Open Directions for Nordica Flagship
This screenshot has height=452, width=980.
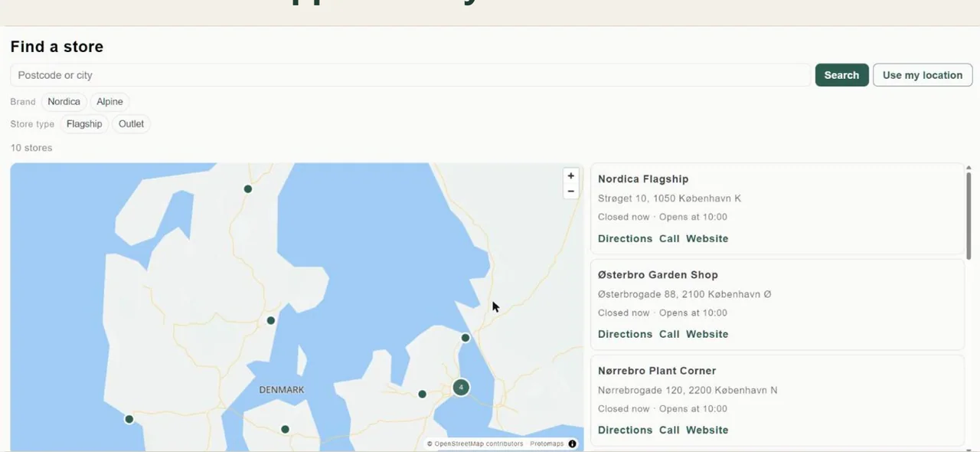pyautogui.click(x=625, y=238)
